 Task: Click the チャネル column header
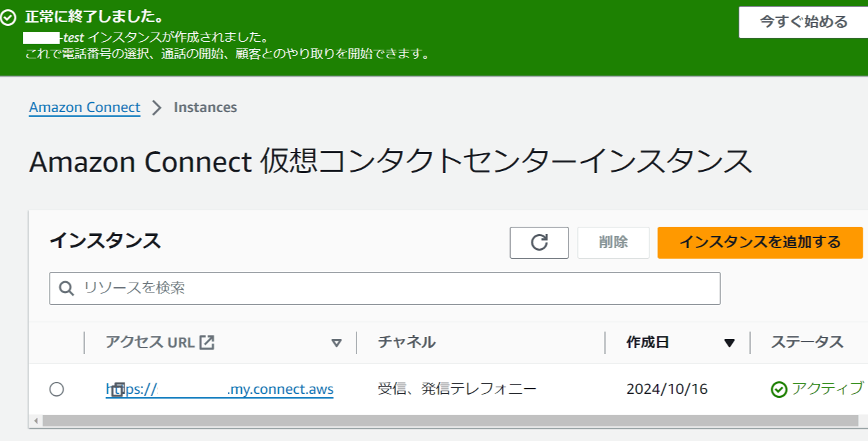[407, 342]
